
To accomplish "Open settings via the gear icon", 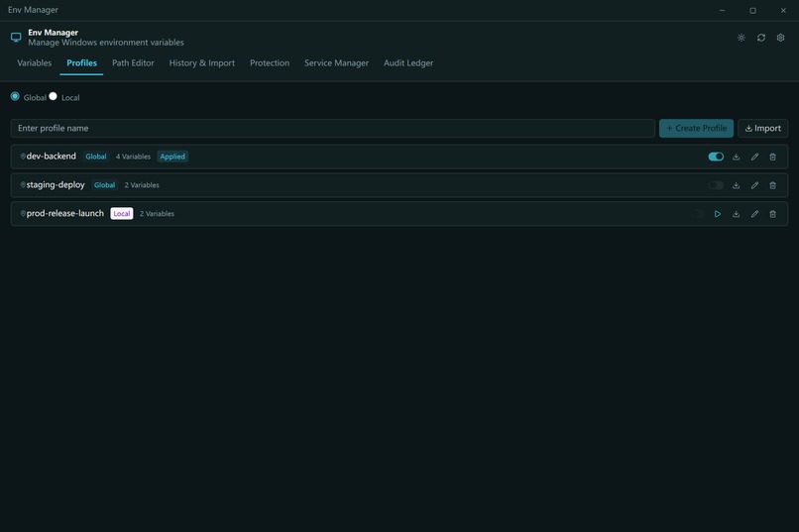I will point(780,38).
